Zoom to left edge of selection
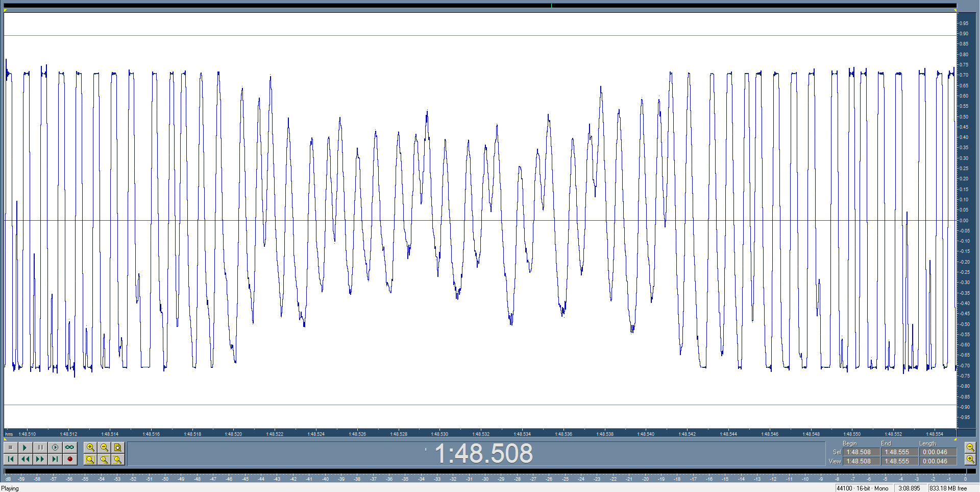980x492 pixels. pyautogui.click(x=104, y=459)
